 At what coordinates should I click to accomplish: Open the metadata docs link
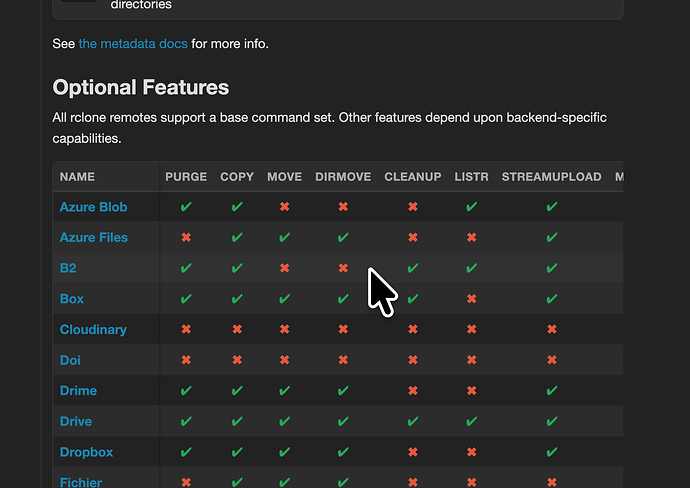click(133, 44)
